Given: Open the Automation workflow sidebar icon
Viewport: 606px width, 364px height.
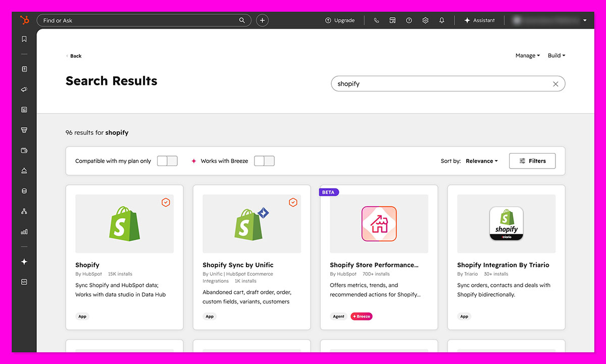Looking at the screenshot, I should pyautogui.click(x=24, y=212).
